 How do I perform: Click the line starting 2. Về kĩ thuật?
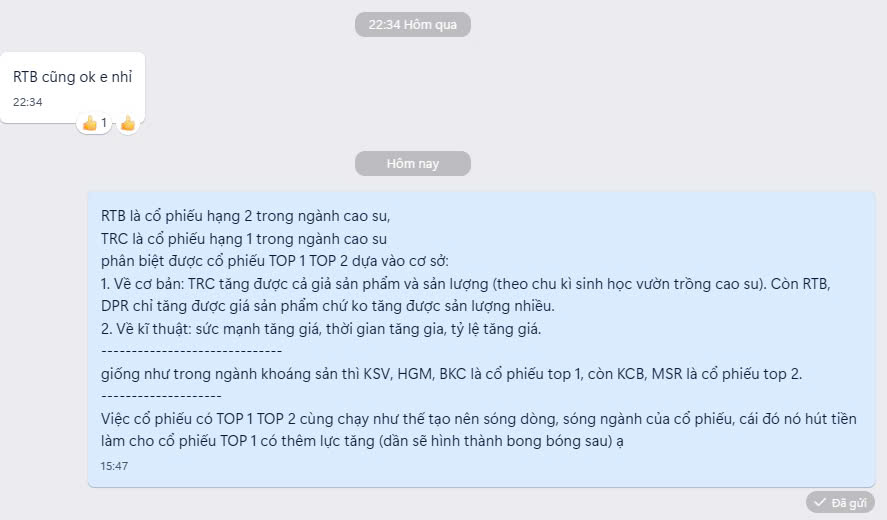321,329
